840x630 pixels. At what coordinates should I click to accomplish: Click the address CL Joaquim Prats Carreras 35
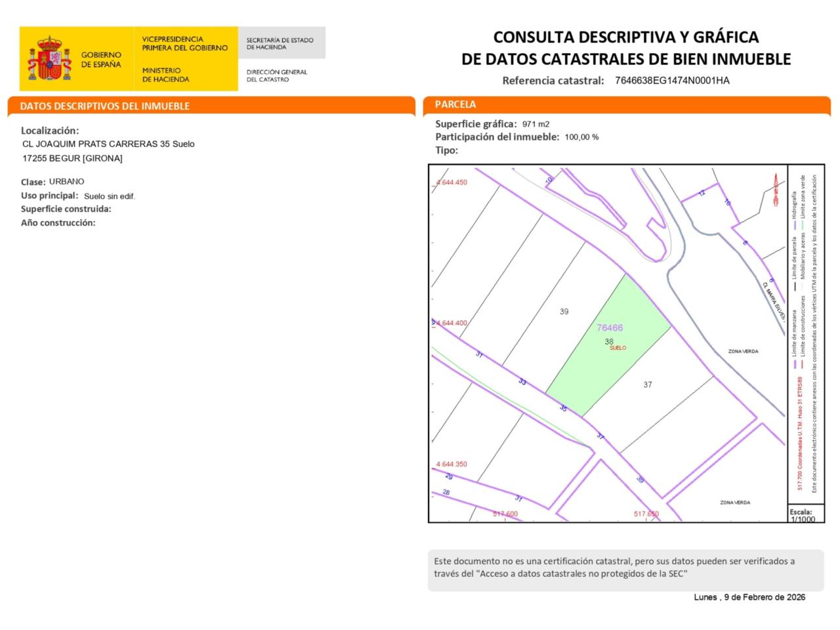(108, 144)
